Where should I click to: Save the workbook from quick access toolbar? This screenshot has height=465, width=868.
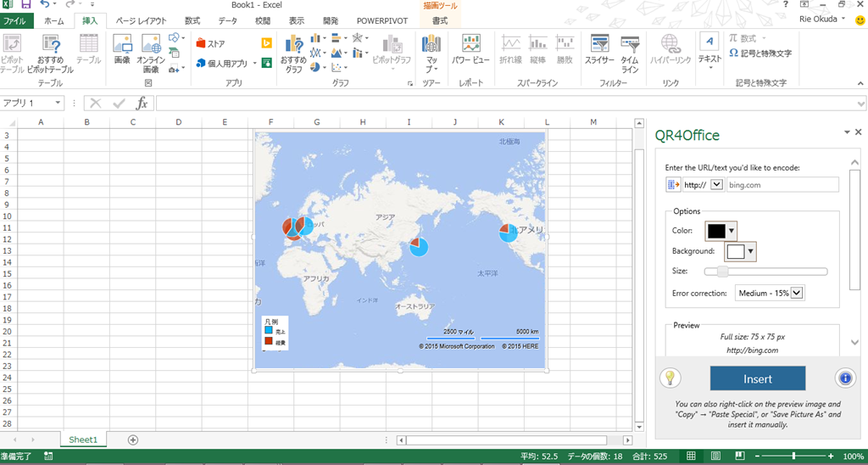click(25, 4)
